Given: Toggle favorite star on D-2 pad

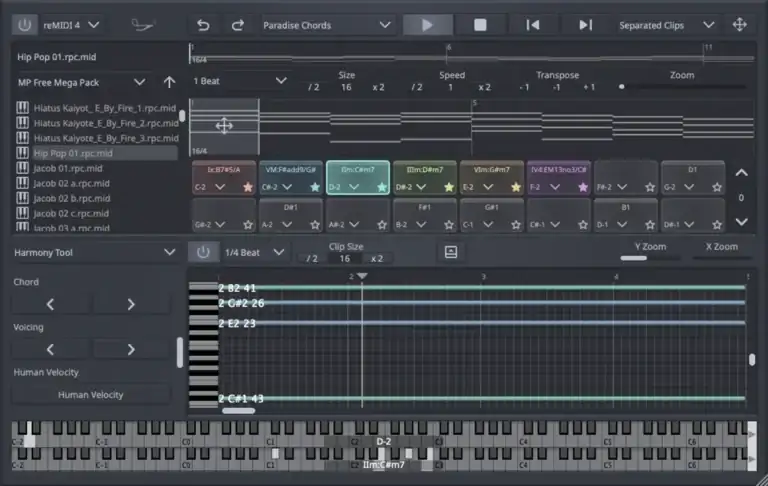Looking at the screenshot, I should point(382,187).
